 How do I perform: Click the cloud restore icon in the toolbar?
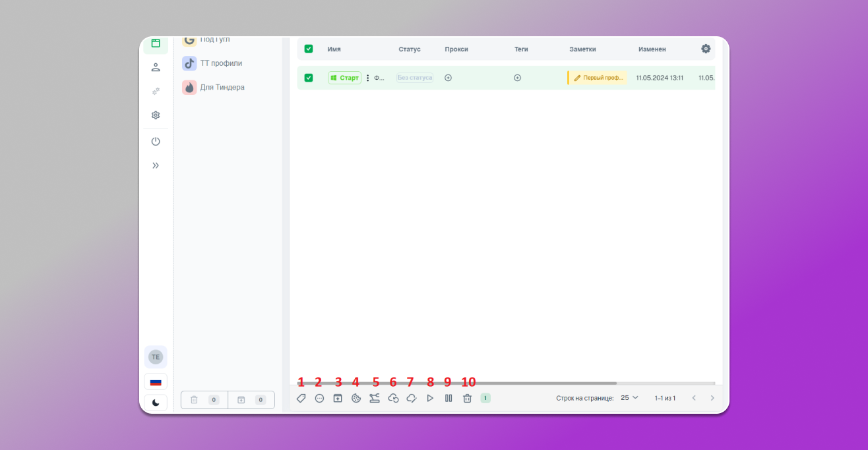(x=393, y=398)
